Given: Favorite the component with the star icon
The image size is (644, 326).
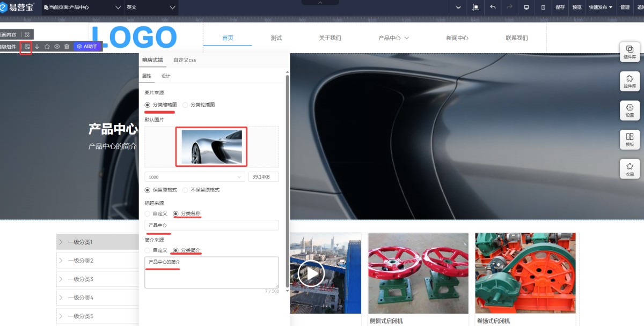Looking at the screenshot, I should [x=47, y=47].
